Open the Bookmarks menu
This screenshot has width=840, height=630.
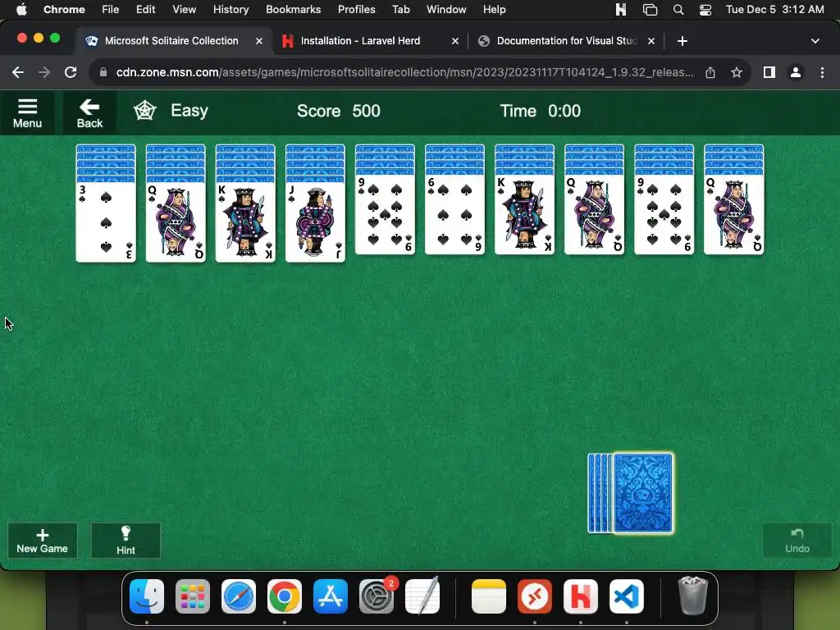click(294, 9)
